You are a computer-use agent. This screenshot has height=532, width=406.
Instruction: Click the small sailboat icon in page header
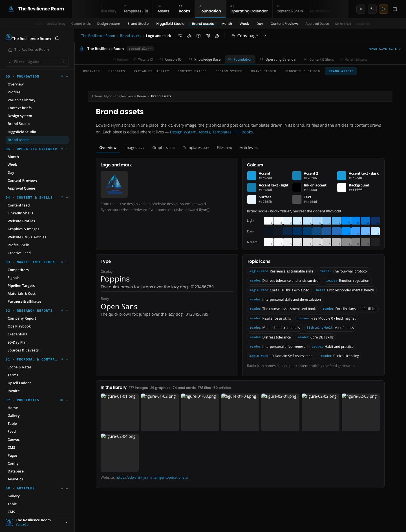tap(82, 49)
